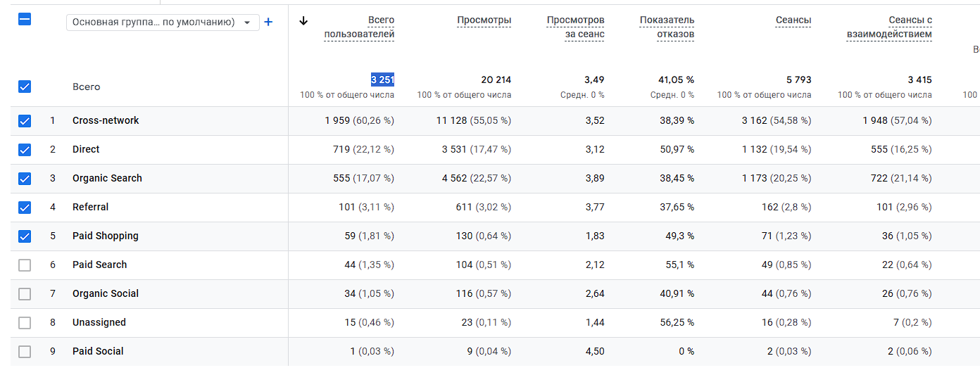Uncheck the Direct row checkbox

click(x=25, y=150)
